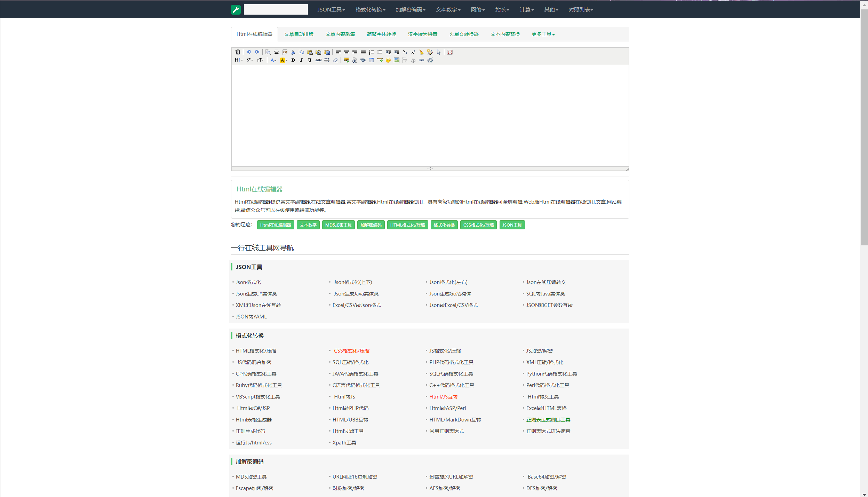
Task: Switch to the 文章自动排版 tab
Action: [x=299, y=34]
